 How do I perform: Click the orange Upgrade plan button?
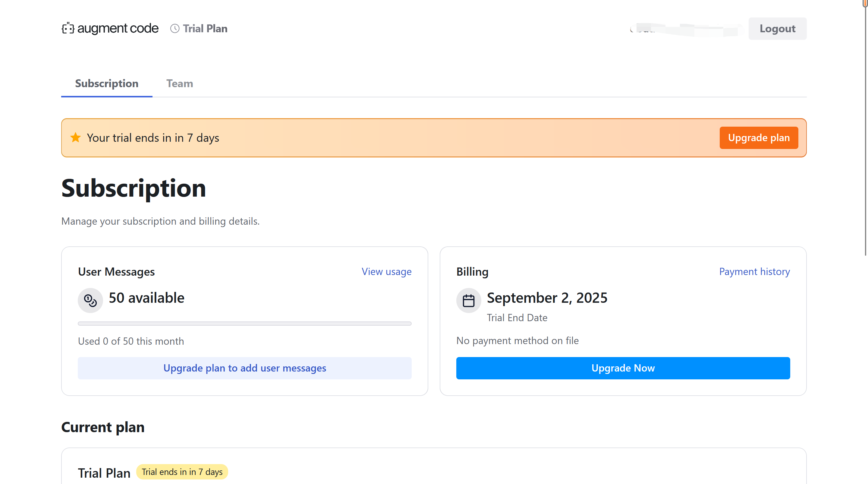coord(759,138)
